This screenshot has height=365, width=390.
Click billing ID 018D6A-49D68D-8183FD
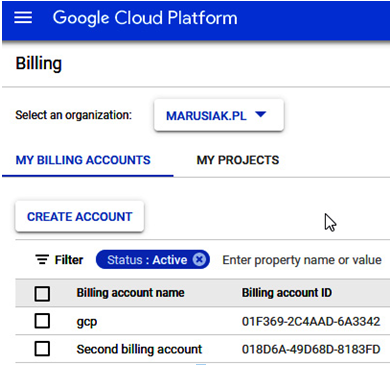(x=311, y=349)
